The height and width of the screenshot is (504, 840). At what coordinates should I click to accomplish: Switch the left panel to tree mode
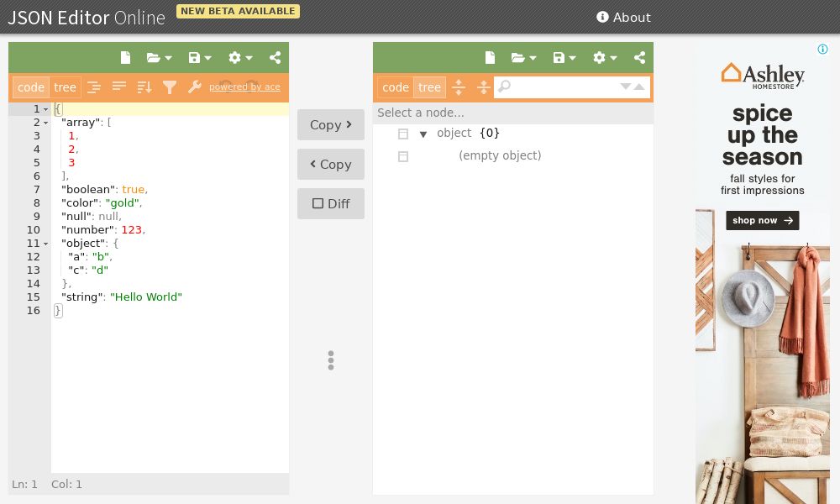click(65, 87)
